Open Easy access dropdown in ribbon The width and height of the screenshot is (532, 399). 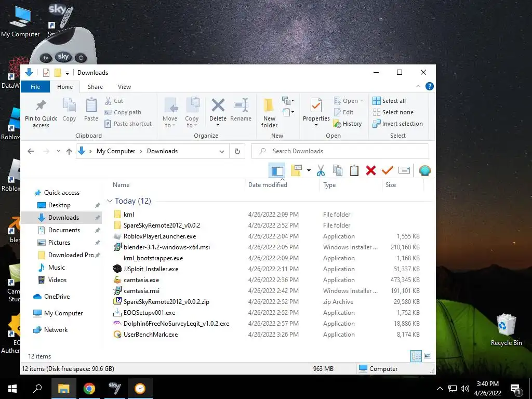pyautogui.click(x=288, y=112)
